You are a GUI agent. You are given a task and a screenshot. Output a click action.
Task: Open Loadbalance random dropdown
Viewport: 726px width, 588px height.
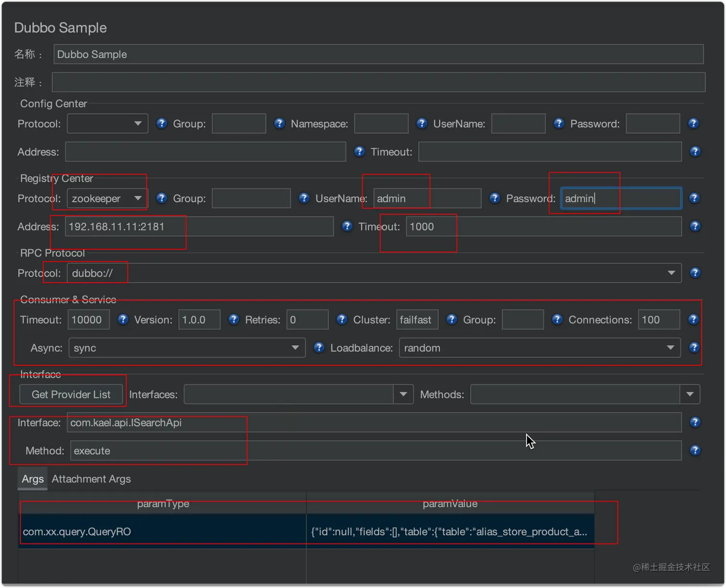pos(540,348)
